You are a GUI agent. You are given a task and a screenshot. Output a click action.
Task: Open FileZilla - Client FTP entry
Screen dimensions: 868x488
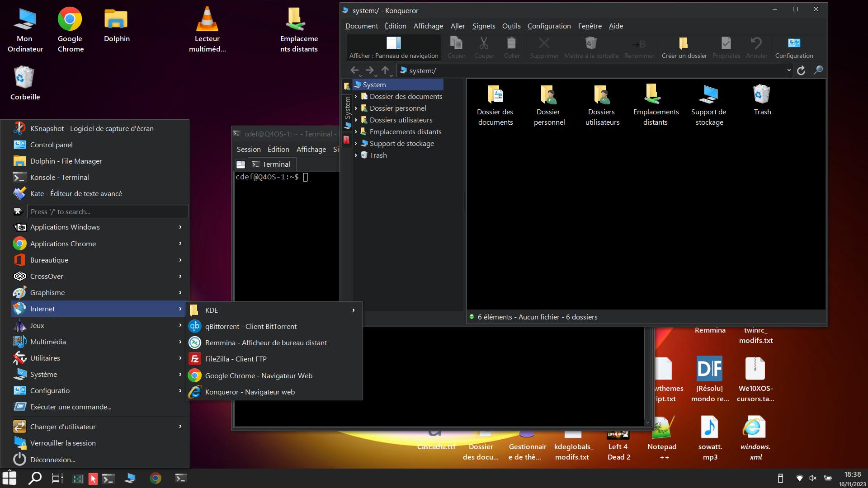point(236,359)
